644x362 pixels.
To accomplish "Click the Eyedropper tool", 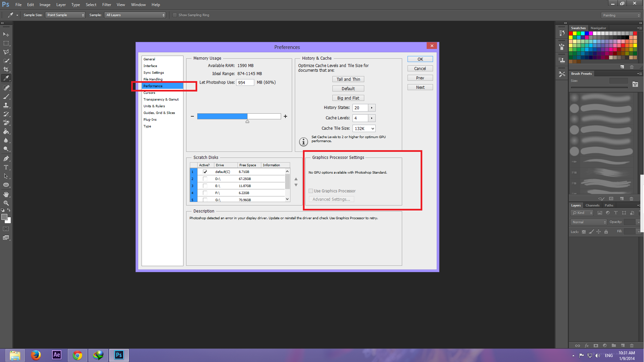I will (6, 79).
